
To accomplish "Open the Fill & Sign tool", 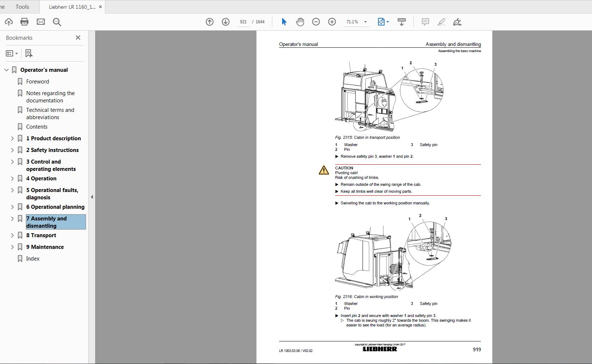I will [x=457, y=22].
